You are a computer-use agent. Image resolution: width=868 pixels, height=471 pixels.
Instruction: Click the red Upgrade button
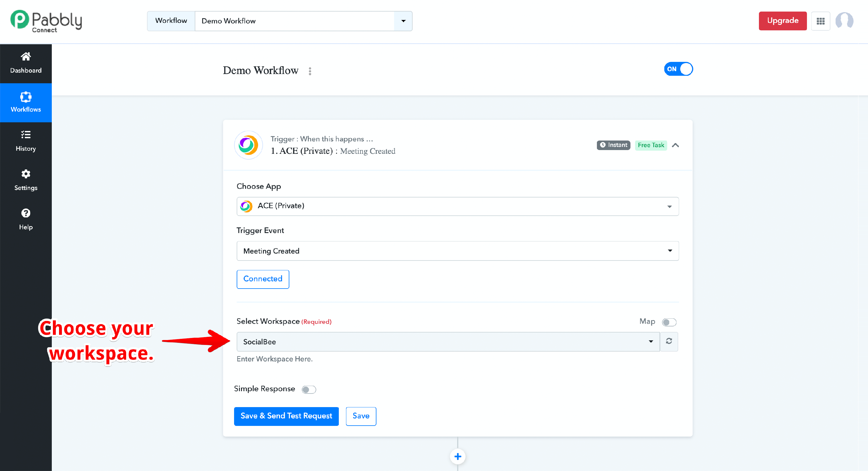pos(782,21)
